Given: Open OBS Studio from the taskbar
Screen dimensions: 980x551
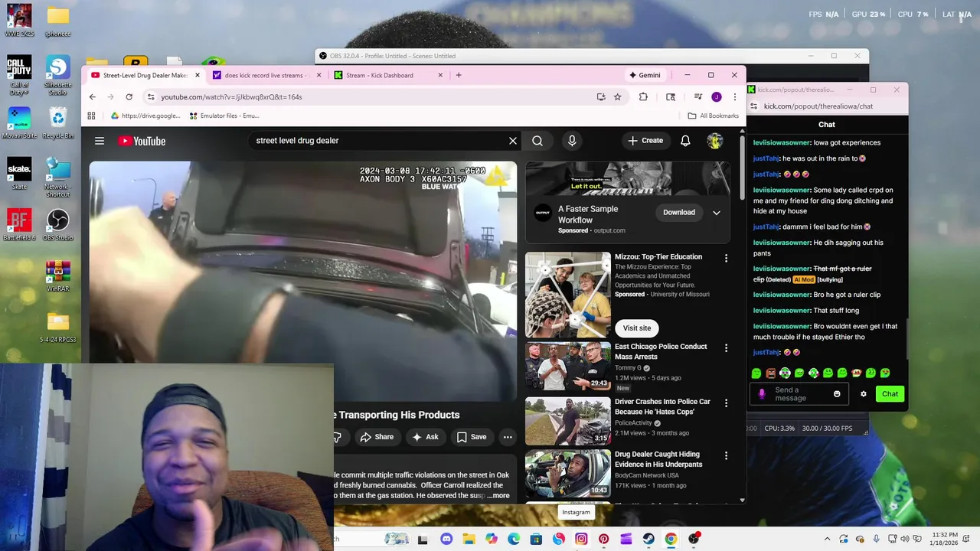Looking at the screenshot, I should 694,540.
